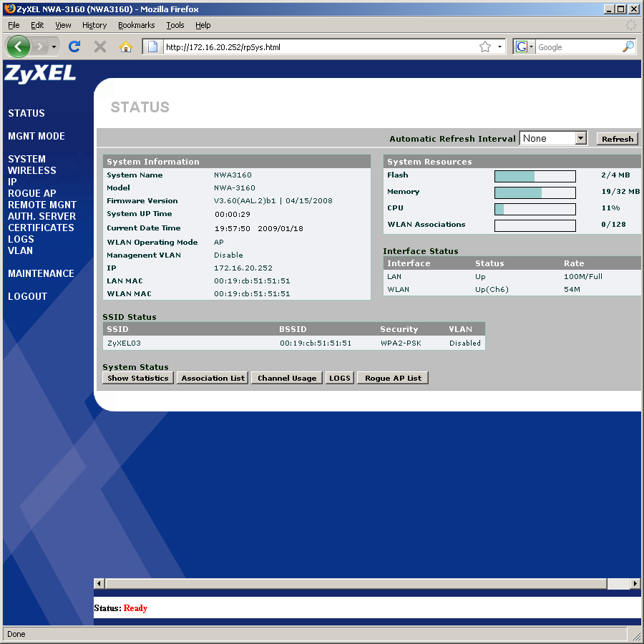Image resolution: width=644 pixels, height=644 pixels.
Task: Click the Rogue AP List button
Action: pos(393,378)
